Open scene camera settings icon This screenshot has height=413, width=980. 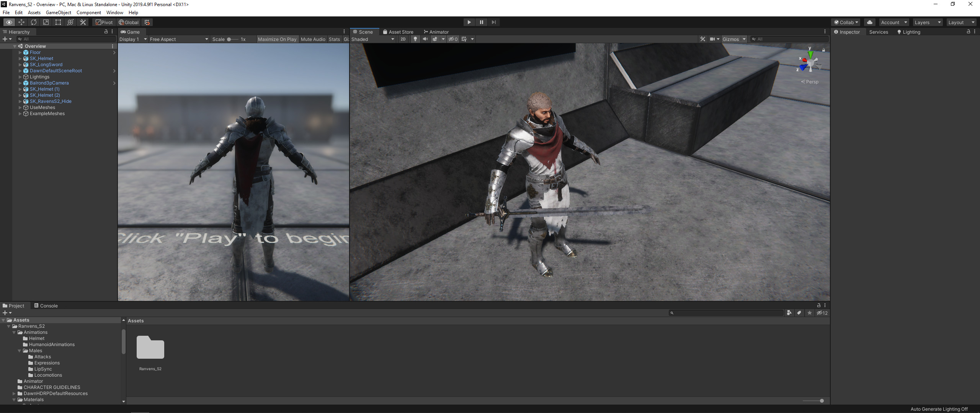[712, 39]
